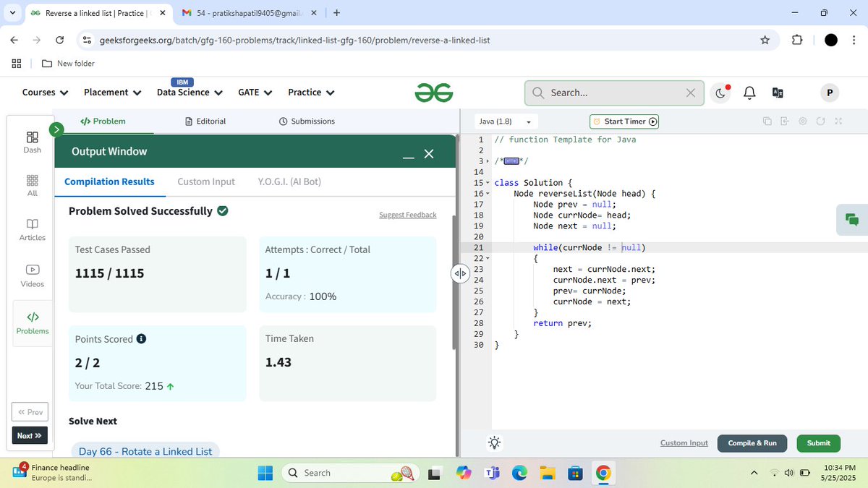Click the Points Scored info icon
The image size is (868, 488).
coord(142,338)
